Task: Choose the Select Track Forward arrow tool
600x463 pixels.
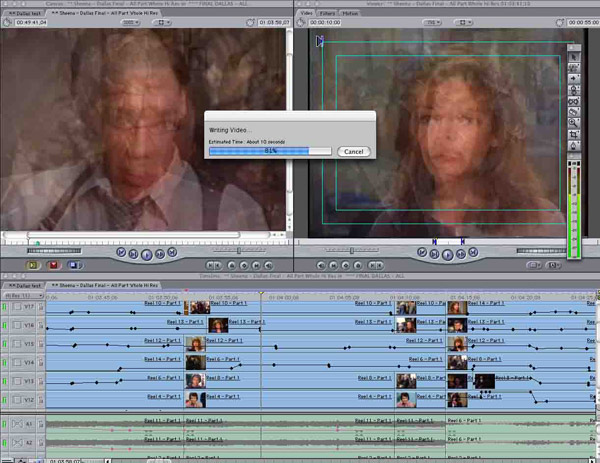Action: click(573, 79)
